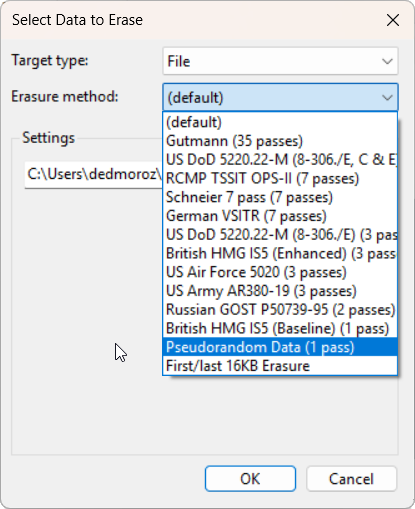415x509 pixels.
Task: Confirm with the OK button
Action: point(250,479)
